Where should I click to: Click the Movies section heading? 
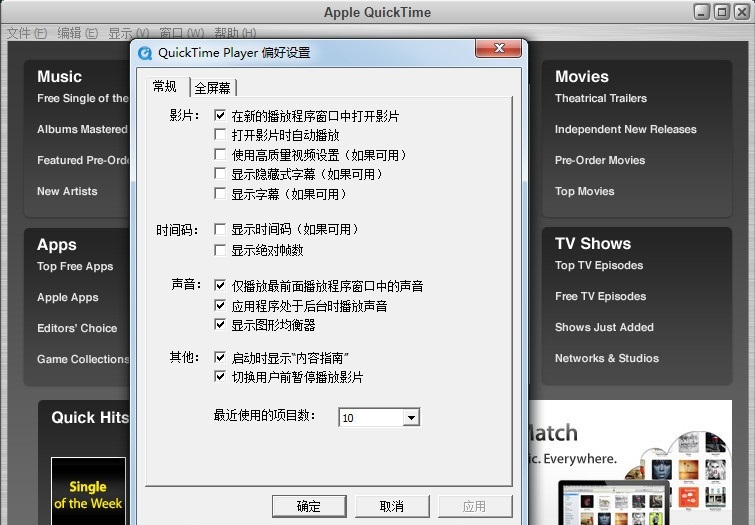coord(581,77)
